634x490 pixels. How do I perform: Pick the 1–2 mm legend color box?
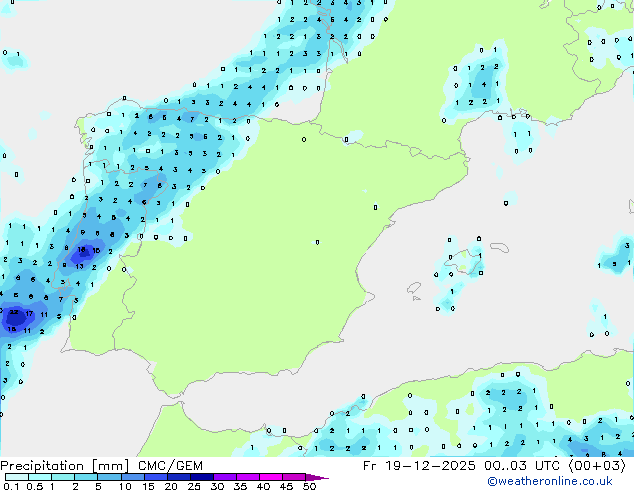[x=63, y=477]
